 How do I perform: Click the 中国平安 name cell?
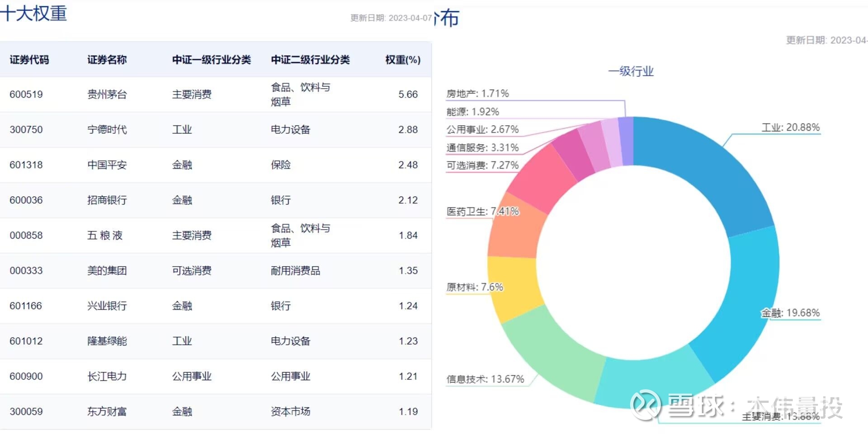click(107, 165)
